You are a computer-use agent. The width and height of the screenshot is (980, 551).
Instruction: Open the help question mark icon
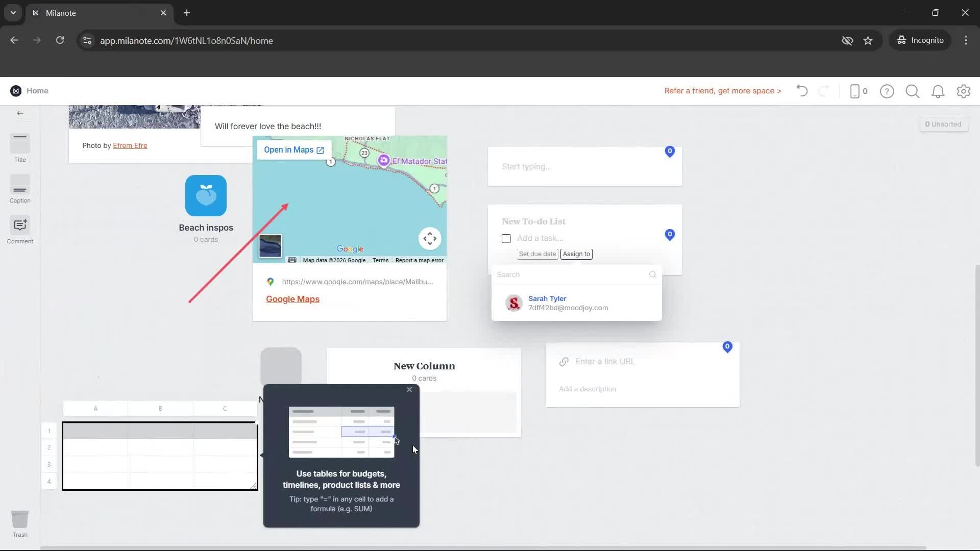click(887, 91)
